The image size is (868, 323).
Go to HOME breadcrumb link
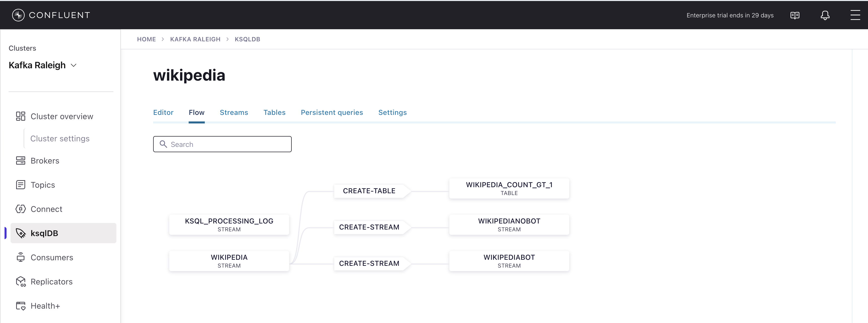[x=146, y=39]
